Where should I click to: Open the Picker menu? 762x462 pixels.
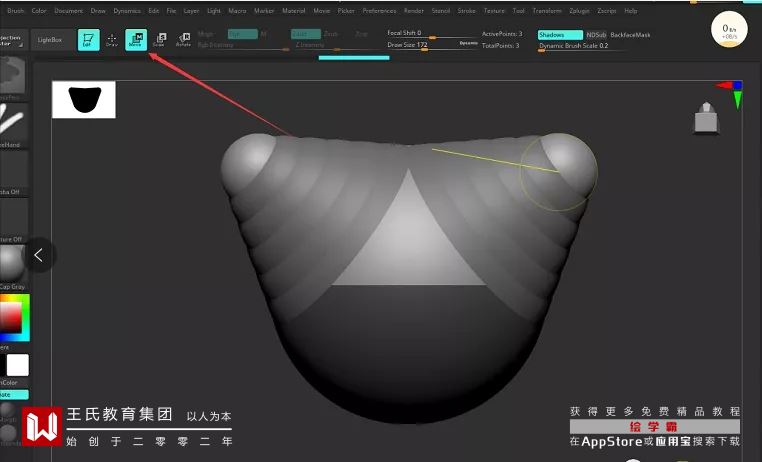[x=346, y=11]
